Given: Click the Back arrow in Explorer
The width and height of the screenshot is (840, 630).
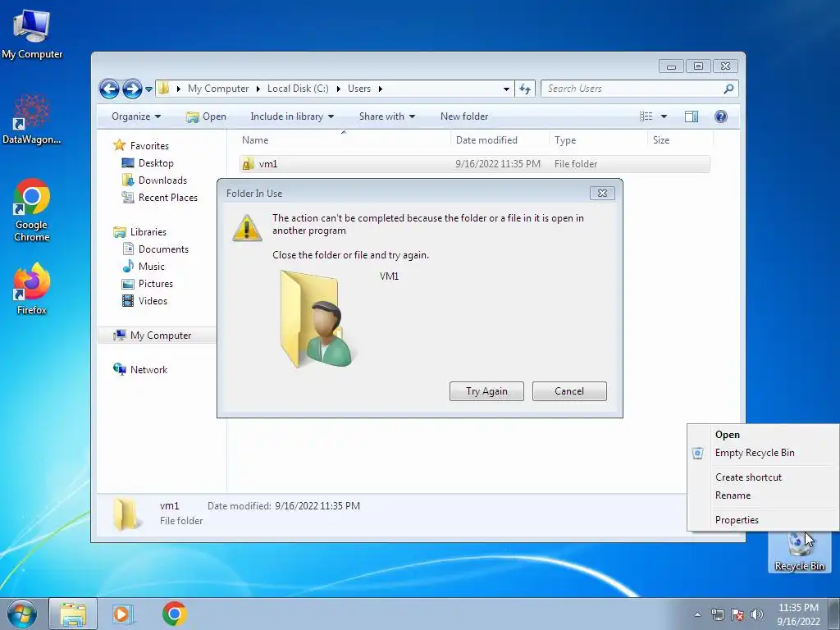Looking at the screenshot, I should [109, 89].
